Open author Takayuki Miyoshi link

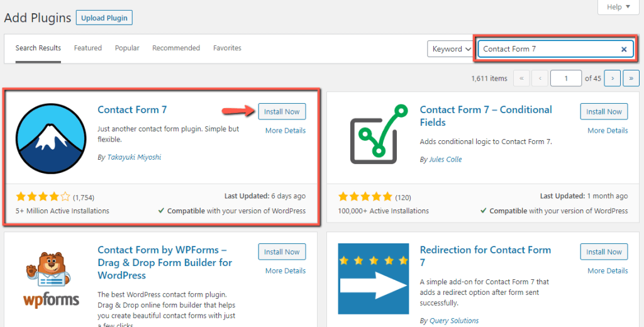point(135,157)
